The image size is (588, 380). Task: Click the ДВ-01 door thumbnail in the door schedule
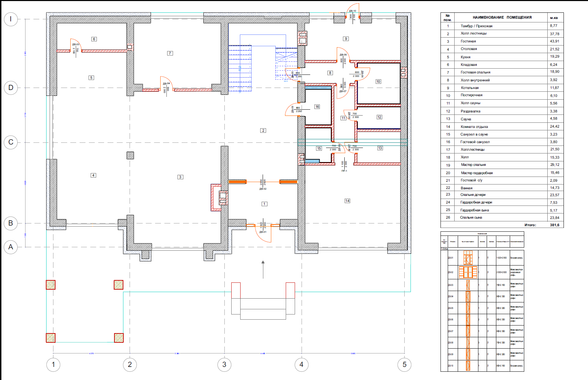pyautogui.click(x=468, y=258)
